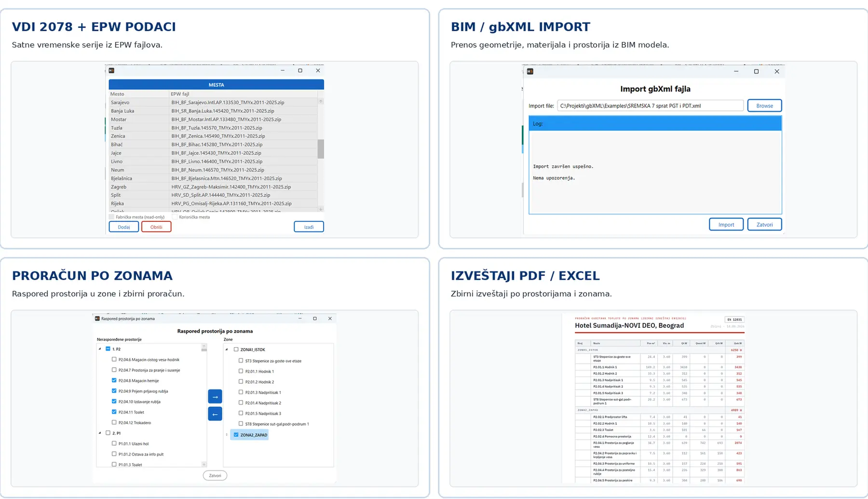Tick the ZONA1_ISTOK zone checkbox
The height and width of the screenshot is (499, 868).
(x=236, y=350)
